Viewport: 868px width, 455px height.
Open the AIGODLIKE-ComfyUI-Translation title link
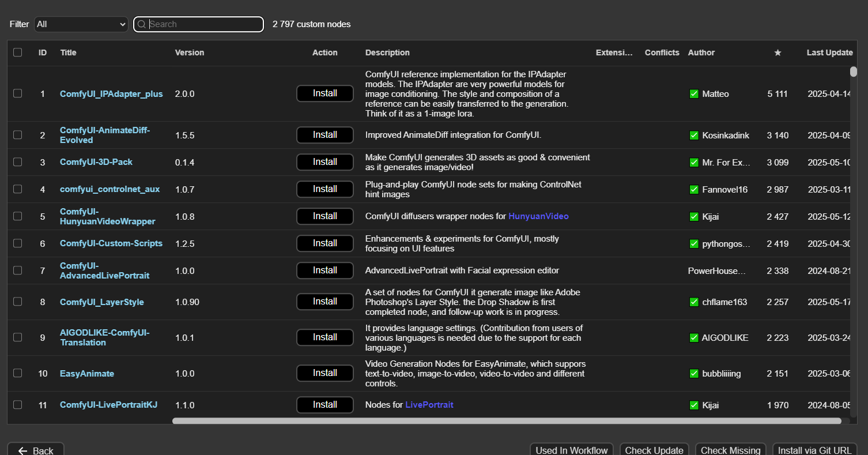pyautogui.click(x=104, y=337)
